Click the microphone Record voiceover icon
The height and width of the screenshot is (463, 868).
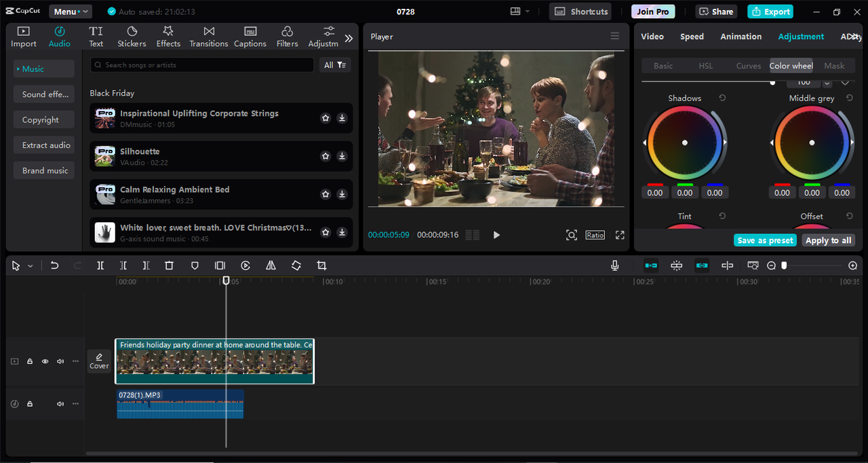[615, 266]
